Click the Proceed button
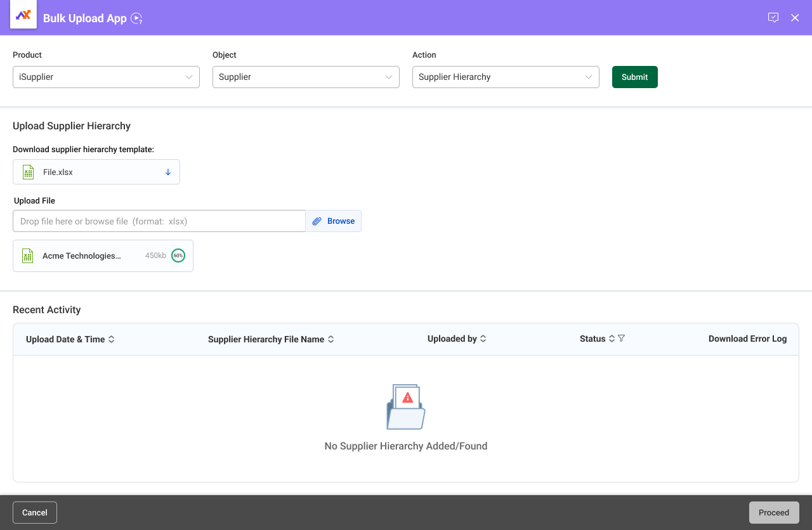The width and height of the screenshot is (812, 530). point(773,512)
